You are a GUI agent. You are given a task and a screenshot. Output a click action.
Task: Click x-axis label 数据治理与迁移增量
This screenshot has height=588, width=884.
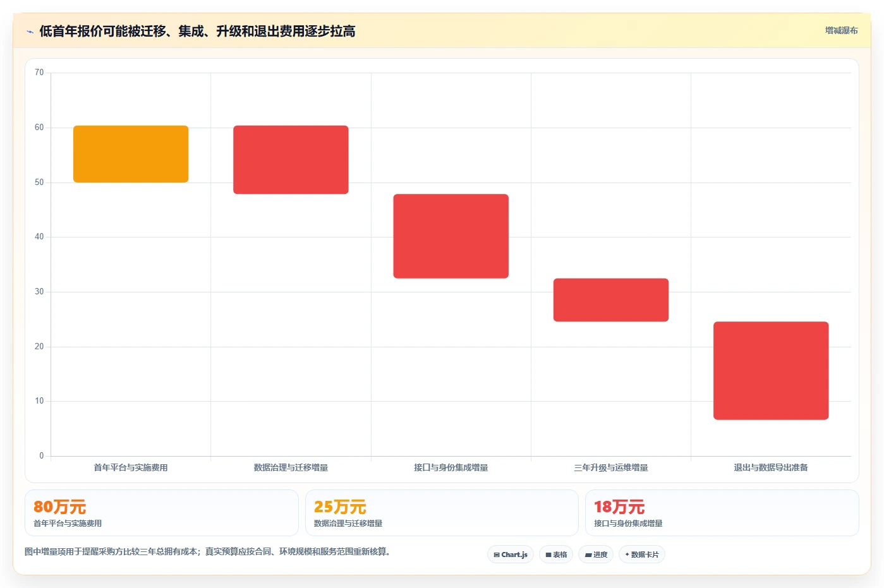[x=291, y=467]
